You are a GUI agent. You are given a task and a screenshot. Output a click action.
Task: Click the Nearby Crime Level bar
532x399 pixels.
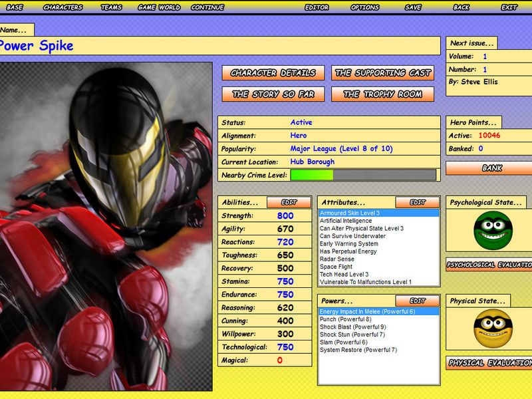363,175
